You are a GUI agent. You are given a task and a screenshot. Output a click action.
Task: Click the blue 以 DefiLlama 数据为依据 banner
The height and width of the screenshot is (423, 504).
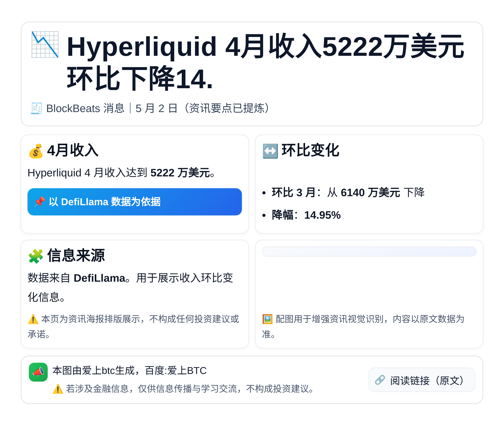tap(135, 202)
